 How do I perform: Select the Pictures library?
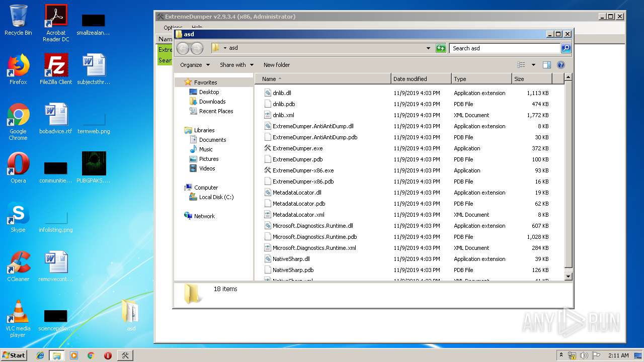click(x=209, y=159)
